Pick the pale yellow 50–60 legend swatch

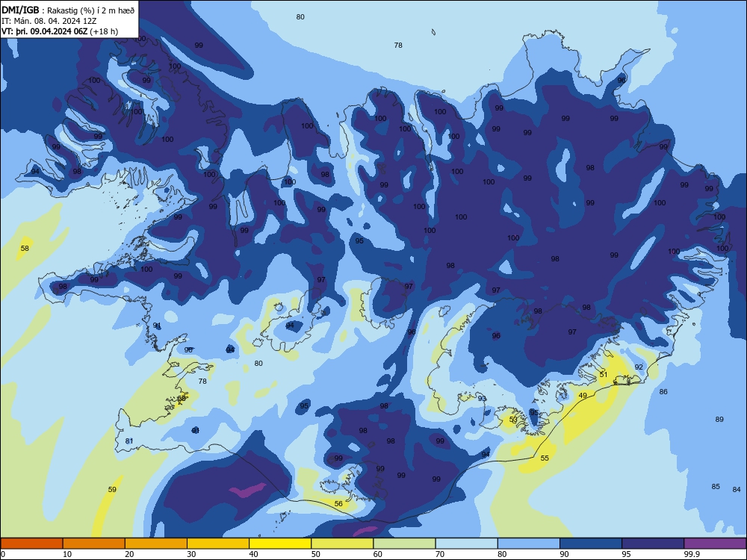click(342, 544)
